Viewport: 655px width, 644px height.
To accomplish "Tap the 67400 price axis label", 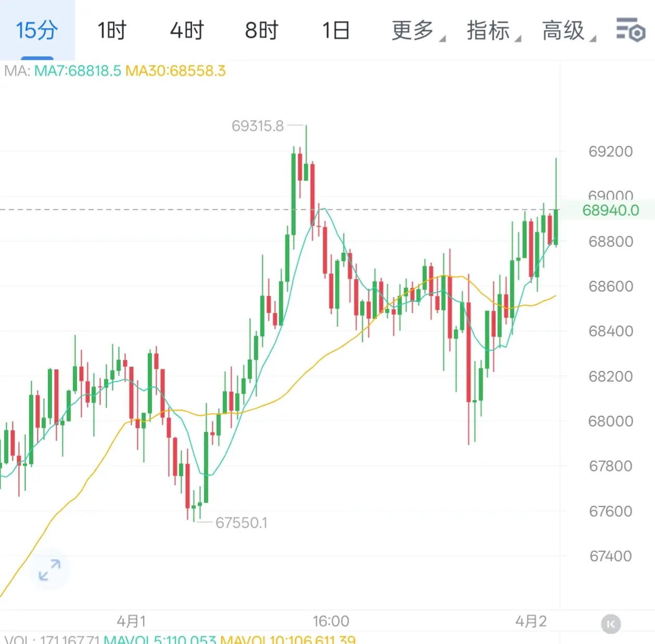I will click(x=611, y=556).
